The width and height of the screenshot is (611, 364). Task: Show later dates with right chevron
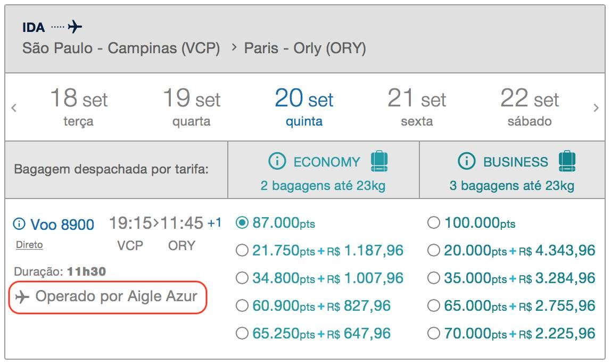click(x=596, y=107)
